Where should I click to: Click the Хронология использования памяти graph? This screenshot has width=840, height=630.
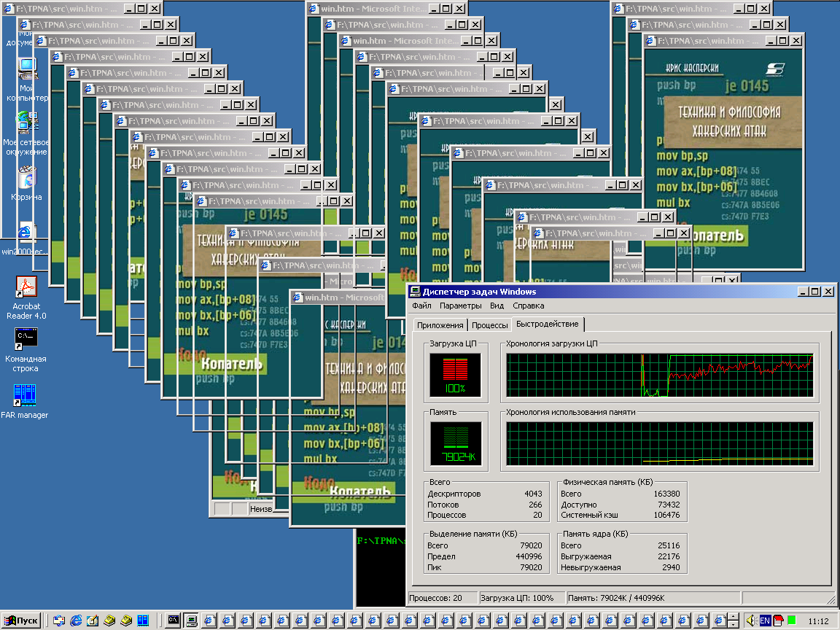tap(659, 443)
